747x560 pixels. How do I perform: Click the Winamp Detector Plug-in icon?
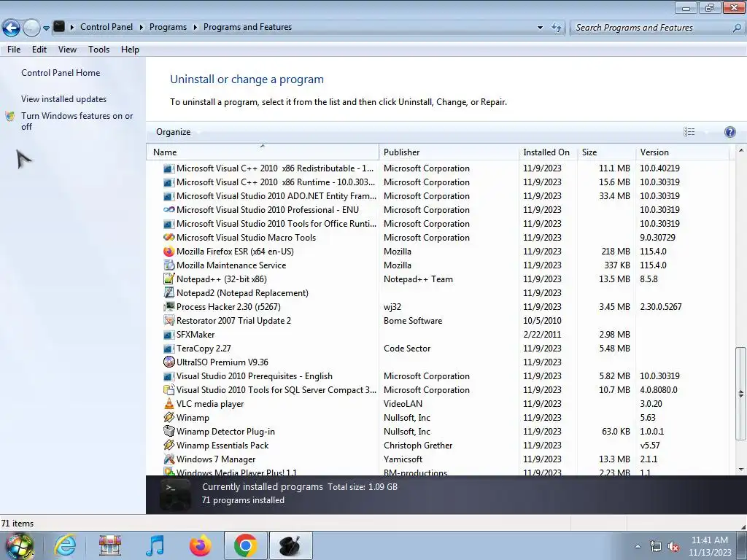pyautogui.click(x=169, y=431)
